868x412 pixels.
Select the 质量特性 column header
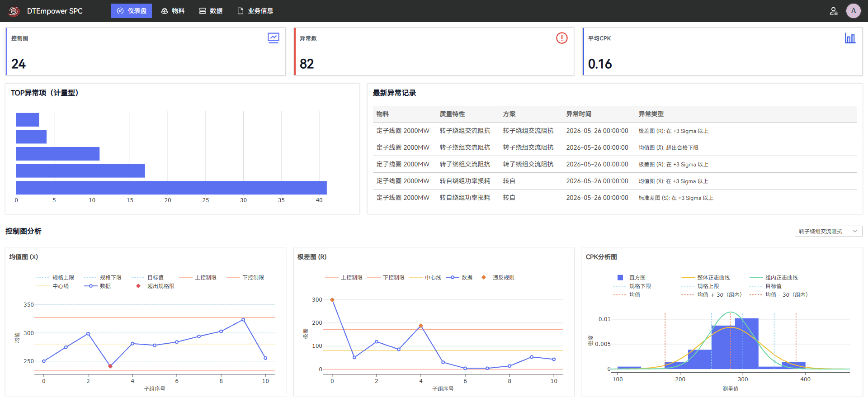pos(452,114)
